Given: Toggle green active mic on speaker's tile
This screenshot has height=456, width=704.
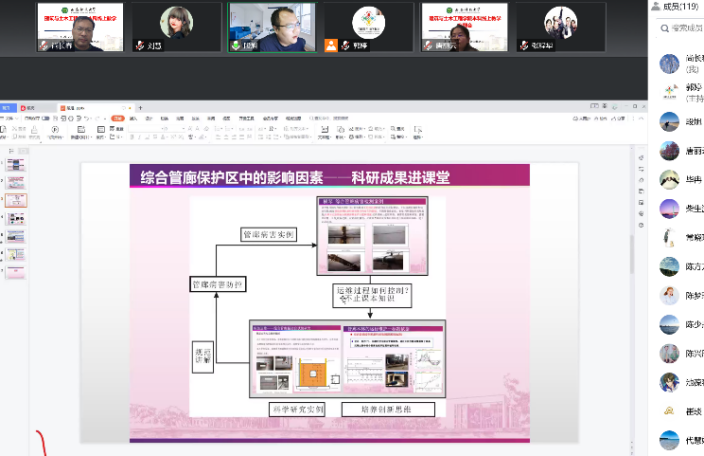Looking at the screenshot, I should 236,45.
